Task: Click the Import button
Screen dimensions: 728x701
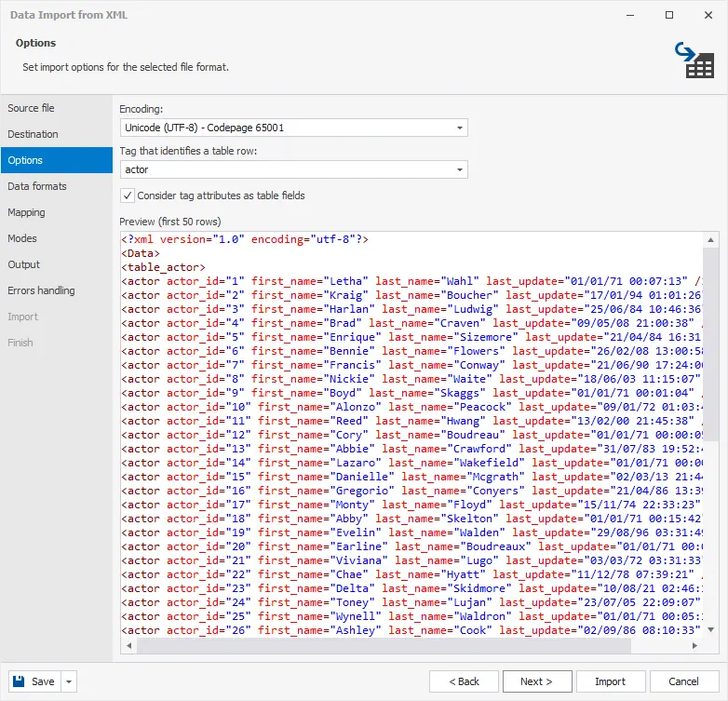Action: (x=610, y=681)
